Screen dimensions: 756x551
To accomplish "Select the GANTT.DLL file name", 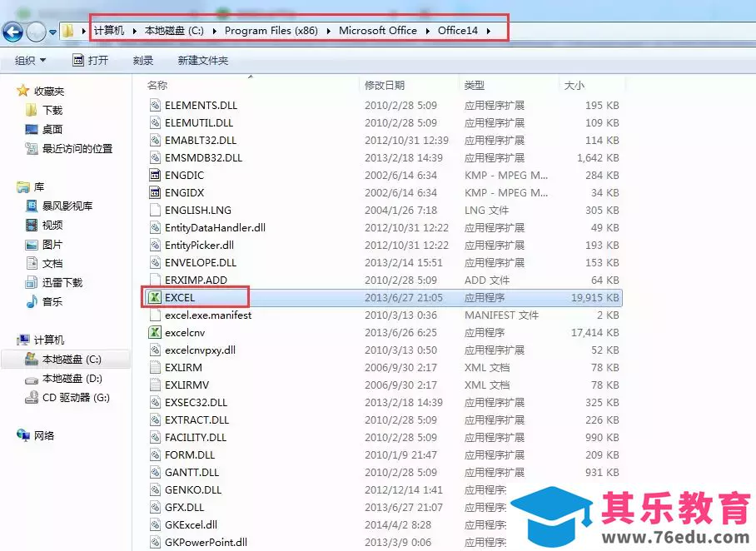I will pyautogui.click(x=191, y=473).
